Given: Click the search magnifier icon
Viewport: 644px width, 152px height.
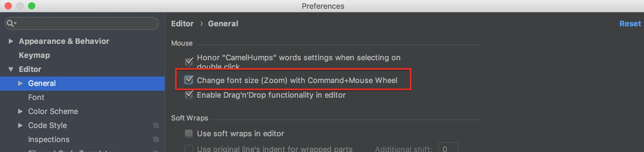Looking at the screenshot, I should pyautogui.click(x=11, y=23).
